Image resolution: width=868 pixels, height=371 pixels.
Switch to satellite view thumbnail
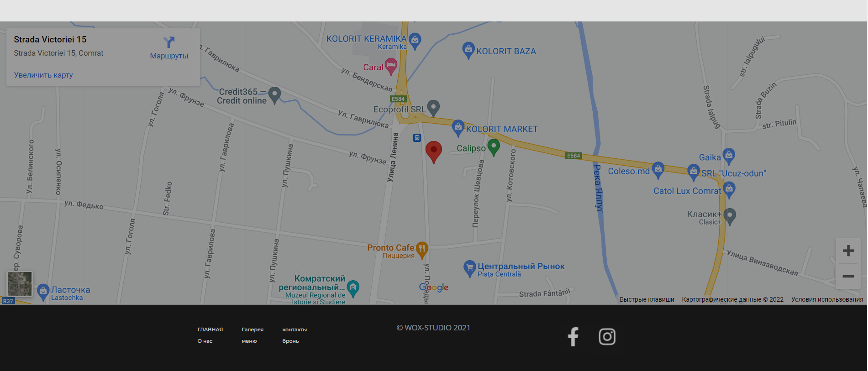(x=20, y=284)
